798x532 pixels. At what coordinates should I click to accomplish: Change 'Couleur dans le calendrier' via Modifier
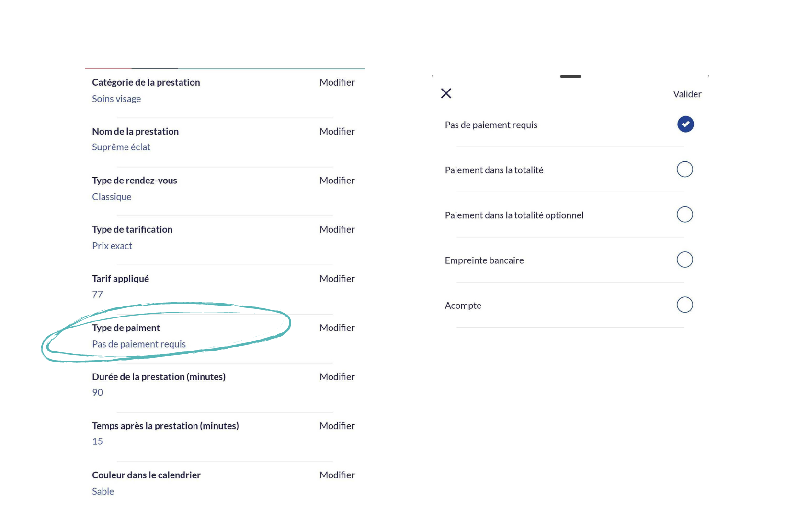[x=337, y=475]
